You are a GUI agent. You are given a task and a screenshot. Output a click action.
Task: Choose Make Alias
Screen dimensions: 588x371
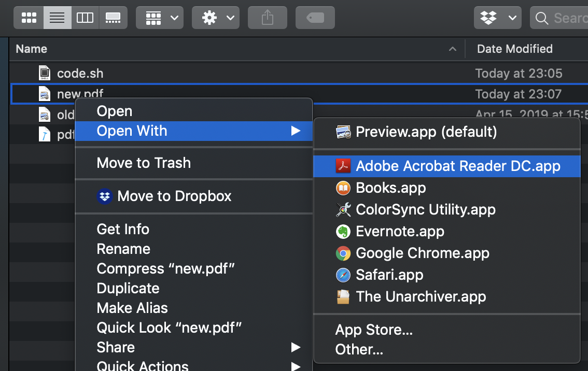193,308
